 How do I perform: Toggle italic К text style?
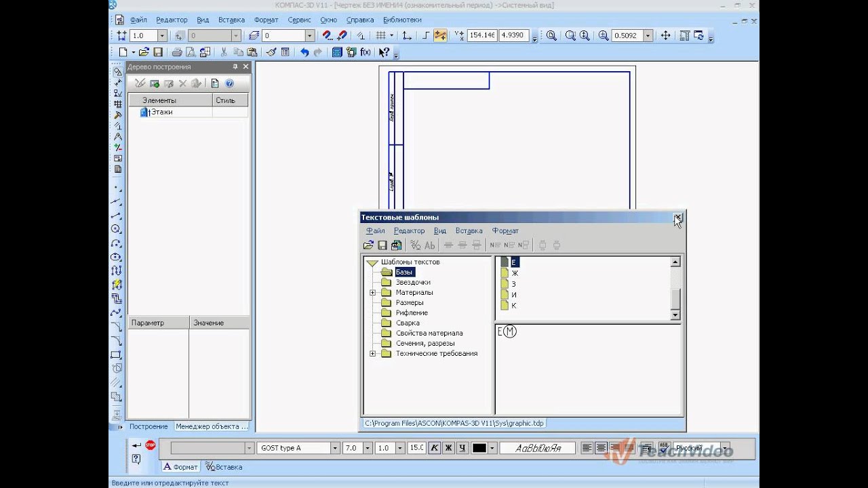(x=434, y=448)
